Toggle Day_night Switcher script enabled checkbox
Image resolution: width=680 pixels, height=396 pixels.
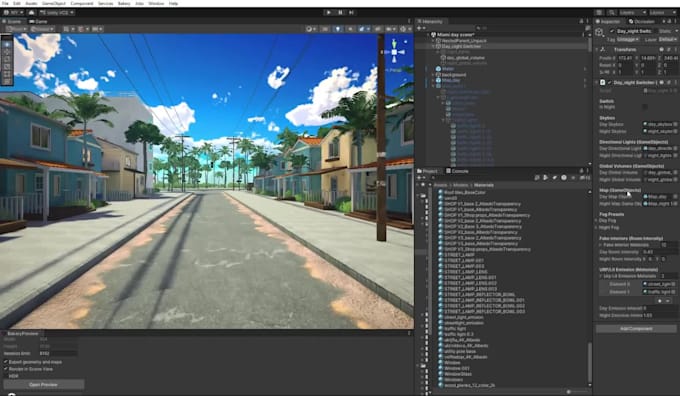tap(610, 82)
